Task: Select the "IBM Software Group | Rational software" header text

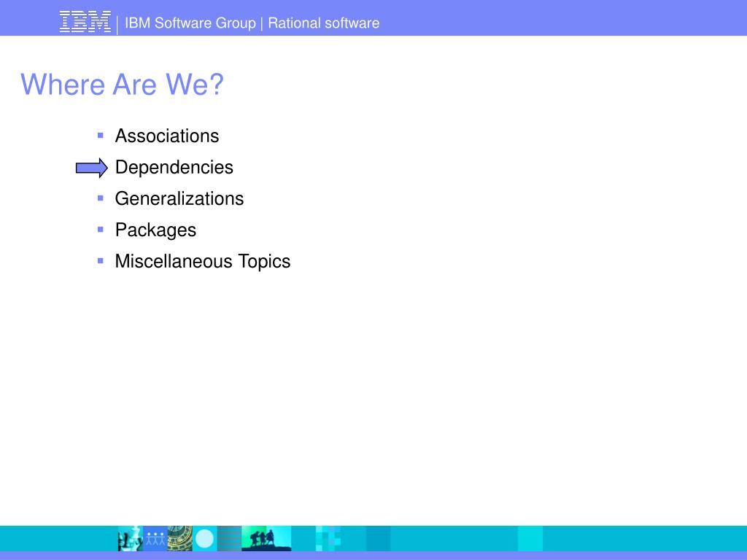Action: [252, 23]
